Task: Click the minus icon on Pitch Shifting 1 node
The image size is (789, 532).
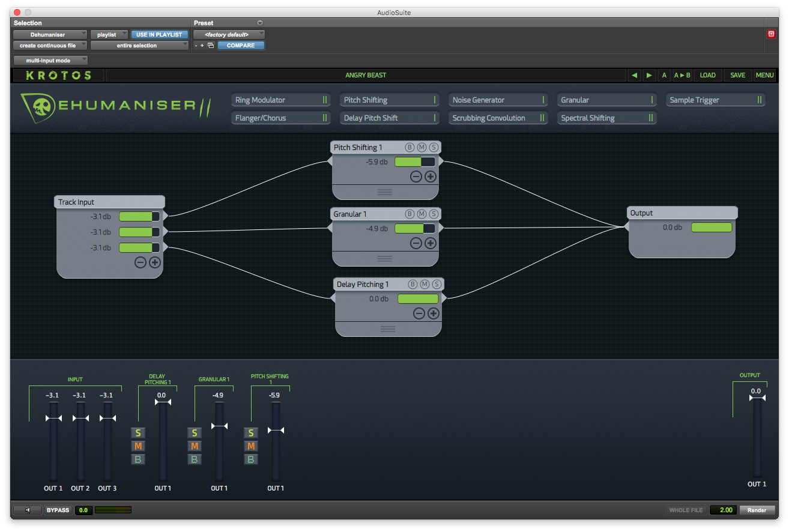Action: pyautogui.click(x=416, y=177)
